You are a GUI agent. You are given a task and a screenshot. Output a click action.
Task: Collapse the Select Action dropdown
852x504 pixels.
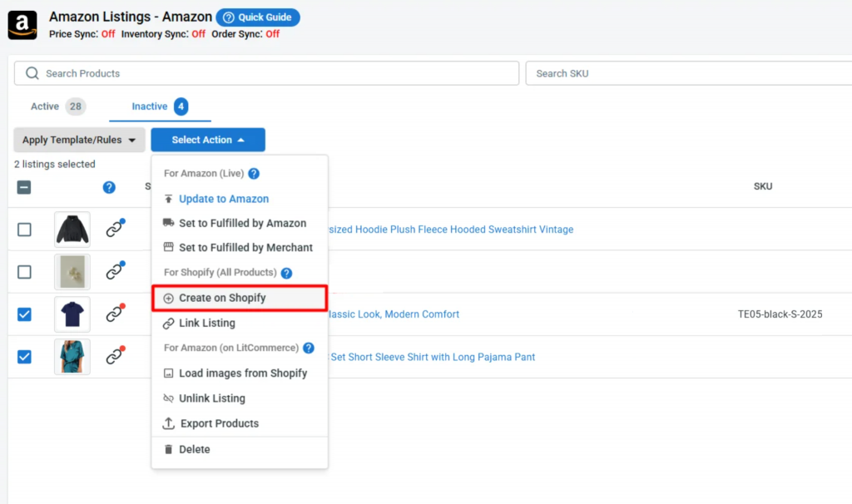[x=208, y=140]
